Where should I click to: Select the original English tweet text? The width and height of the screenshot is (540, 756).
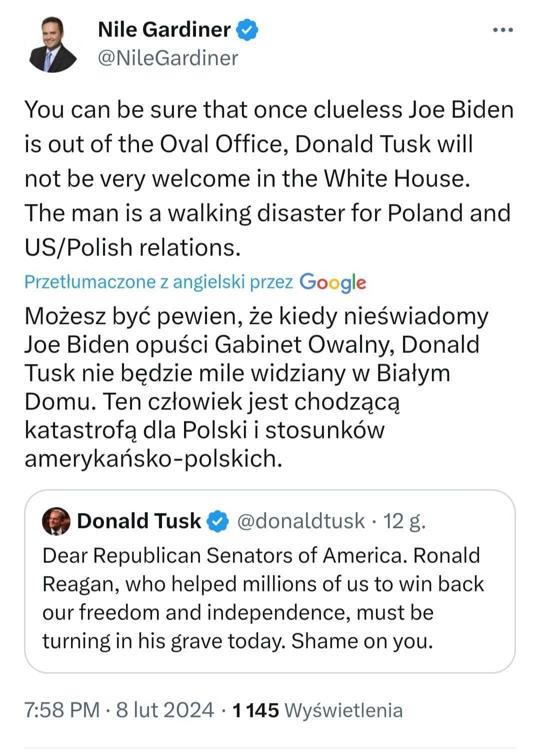pos(269,178)
